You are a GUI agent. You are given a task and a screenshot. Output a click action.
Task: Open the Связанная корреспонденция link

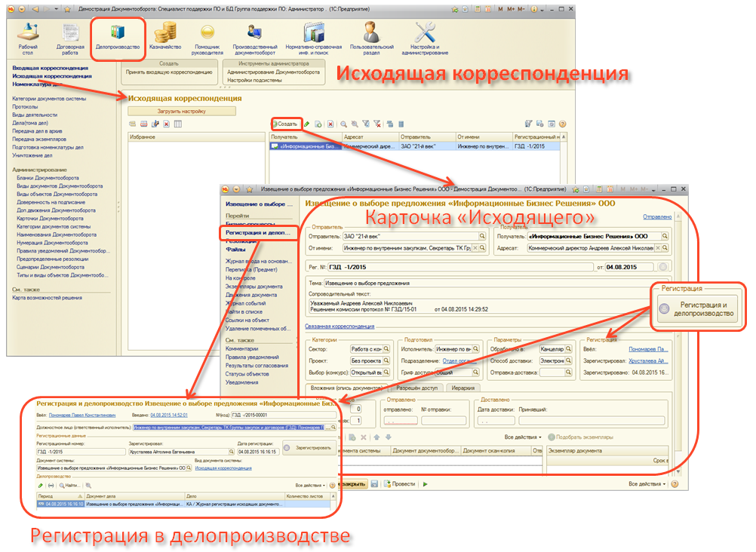[339, 326]
